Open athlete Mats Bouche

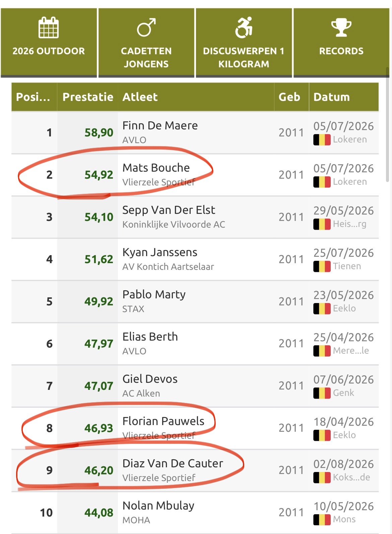pyautogui.click(x=156, y=168)
